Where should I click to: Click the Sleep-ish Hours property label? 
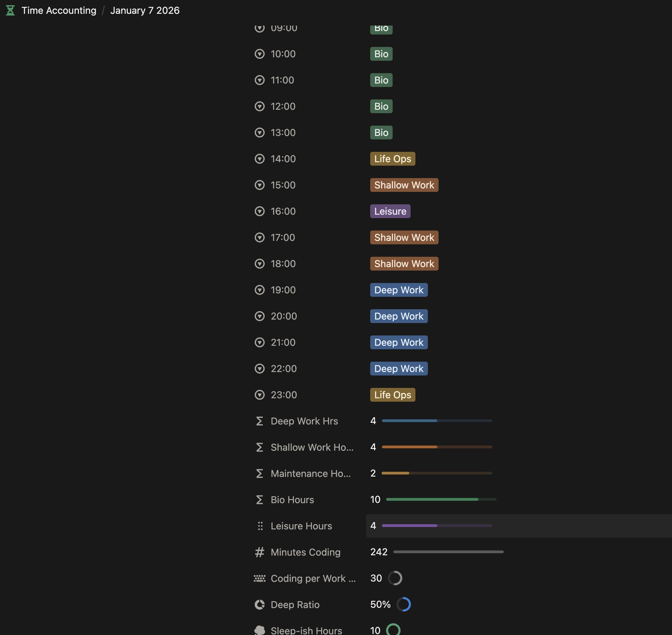(306, 631)
